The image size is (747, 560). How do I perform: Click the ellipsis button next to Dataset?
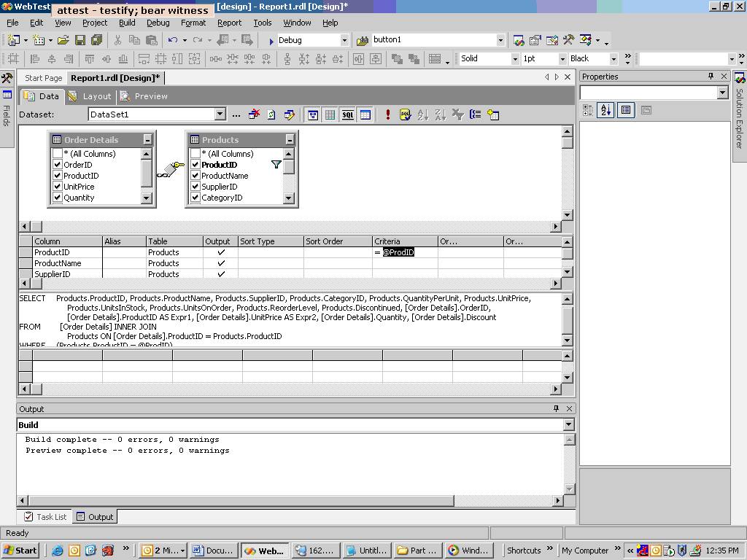pos(236,114)
